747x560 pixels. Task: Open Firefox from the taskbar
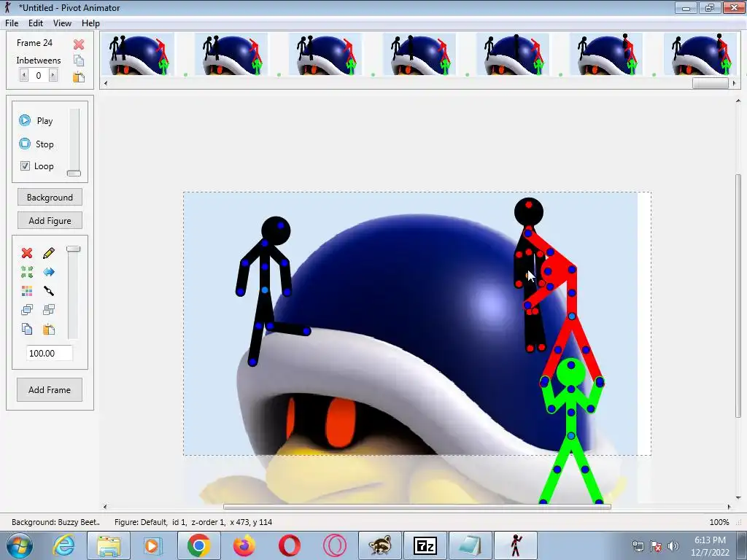(x=244, y=545)
